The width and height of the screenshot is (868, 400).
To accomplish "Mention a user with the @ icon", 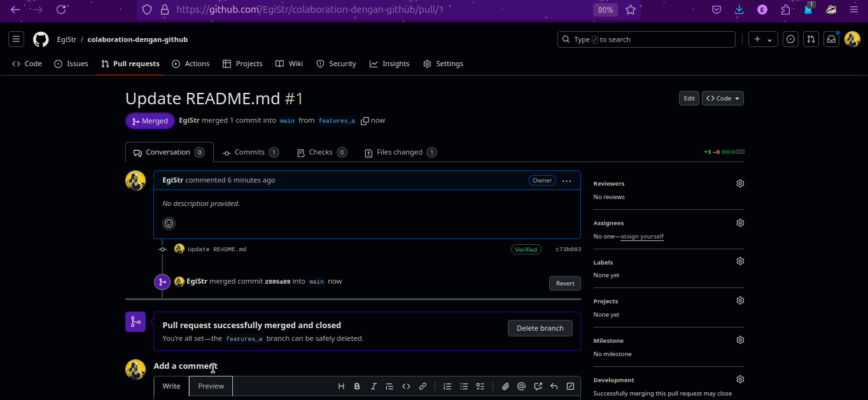I will click(521, 386).
